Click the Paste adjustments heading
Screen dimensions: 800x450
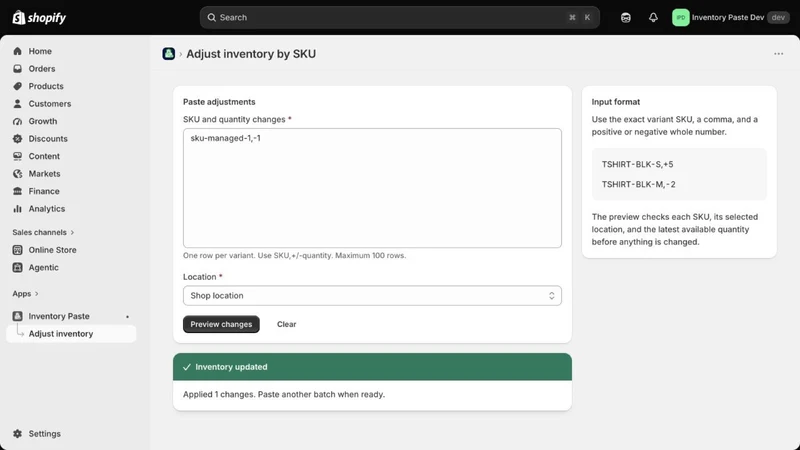tap(219, 102)
